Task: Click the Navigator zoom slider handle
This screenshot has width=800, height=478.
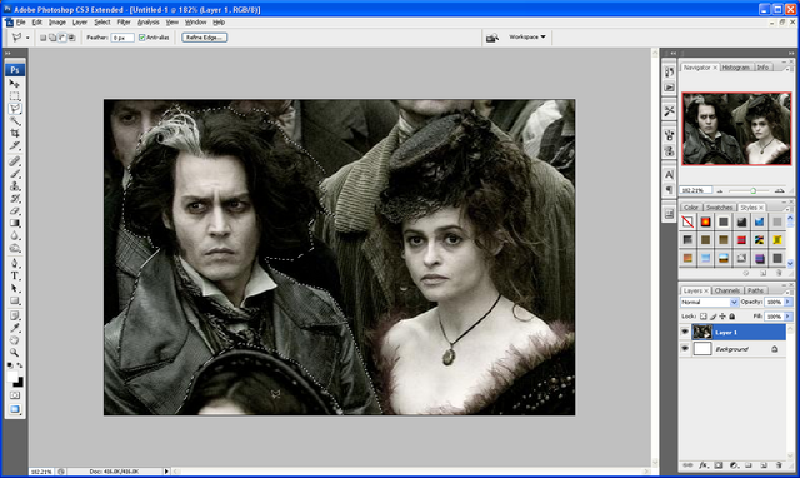Action: (x=753, y=191)
